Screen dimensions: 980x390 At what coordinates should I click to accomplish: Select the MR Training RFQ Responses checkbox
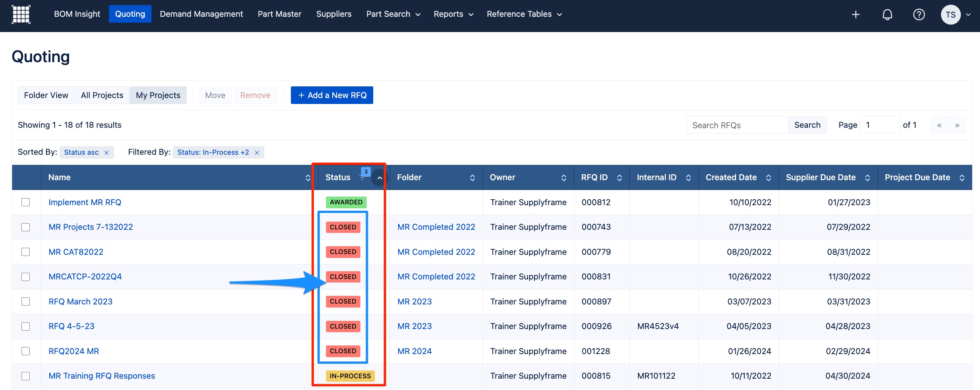click(x=26, y=376)
